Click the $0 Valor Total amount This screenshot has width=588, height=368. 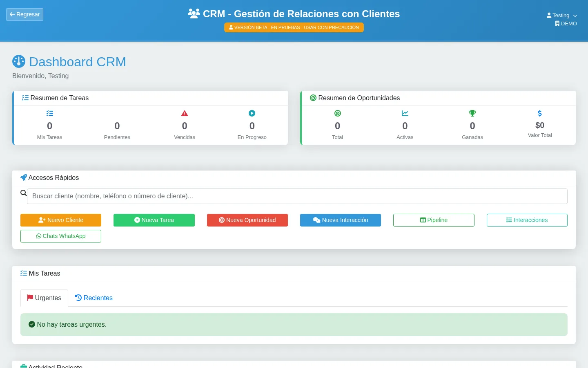540,125
